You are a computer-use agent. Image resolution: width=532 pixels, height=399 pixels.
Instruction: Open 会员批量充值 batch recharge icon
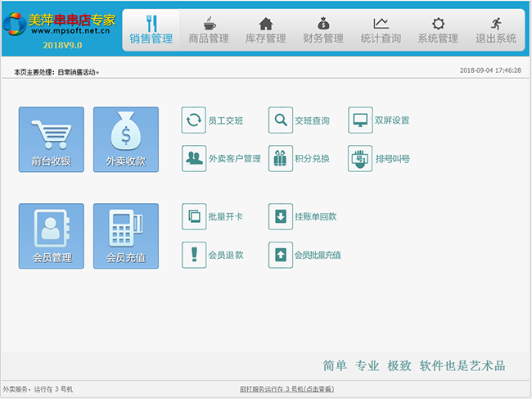tap(281, 255)
